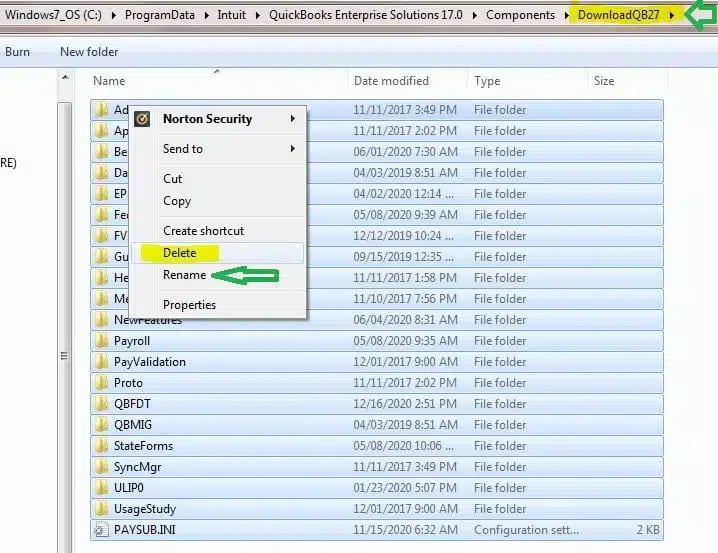718x553 pixels.
Task: Select the PAYSUB.INI file icon
Action: [101, 530]
